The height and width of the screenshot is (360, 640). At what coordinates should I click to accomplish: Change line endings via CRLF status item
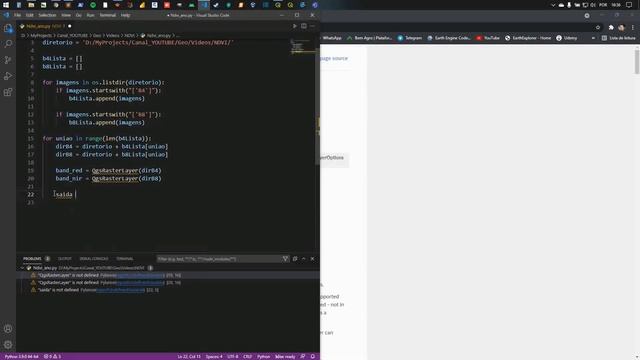pyautogui.click(x=247, y=356)
